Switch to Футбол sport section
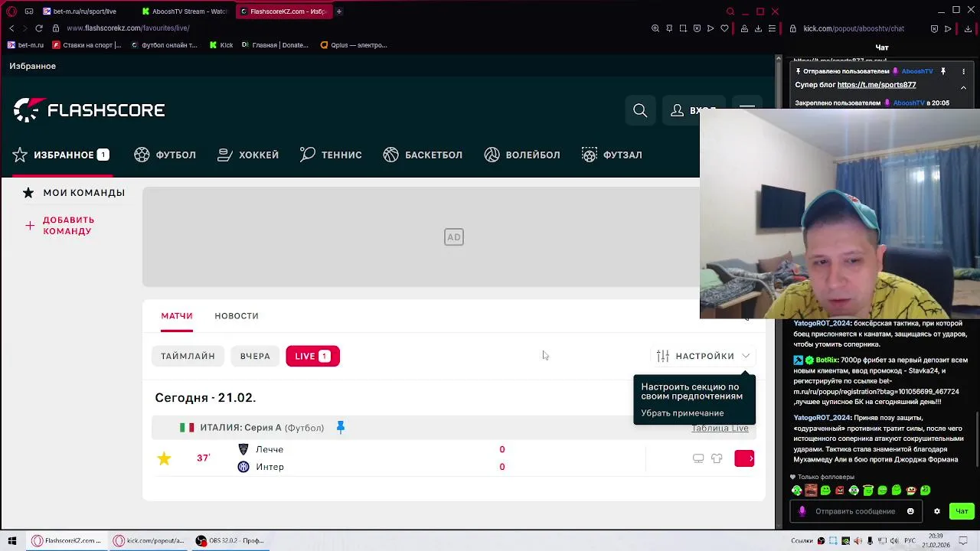Image resolution: width=980 pixels, height=551 pixels. [x=165, y=155]
